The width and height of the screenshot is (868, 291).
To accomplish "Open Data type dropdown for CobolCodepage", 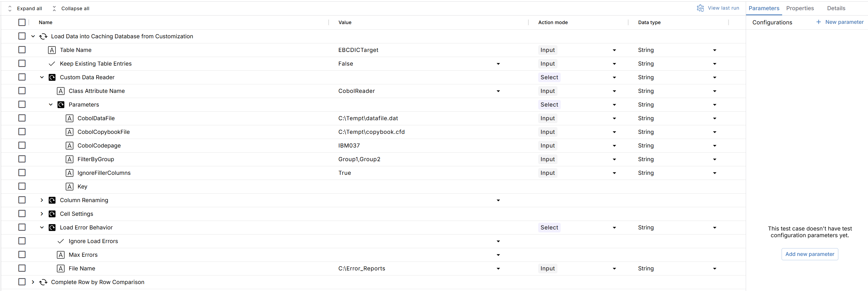I will 714,146.
